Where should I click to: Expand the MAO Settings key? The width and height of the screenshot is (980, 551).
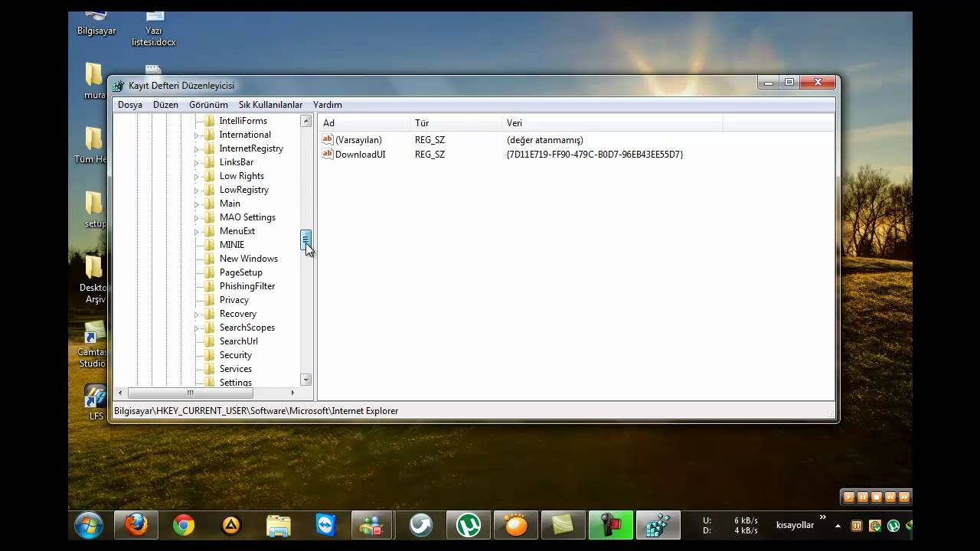click(x=196, y=218)
